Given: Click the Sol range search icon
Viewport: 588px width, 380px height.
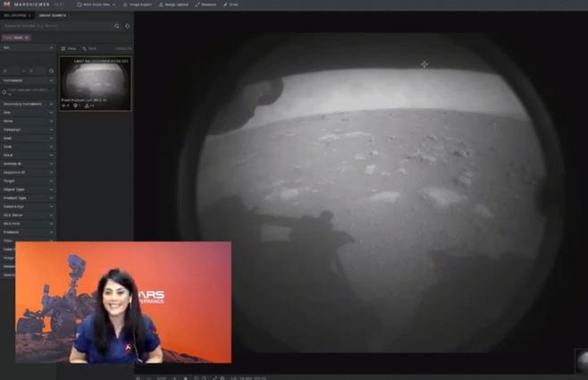Looking at the screenshot, I should pos(51,70).
